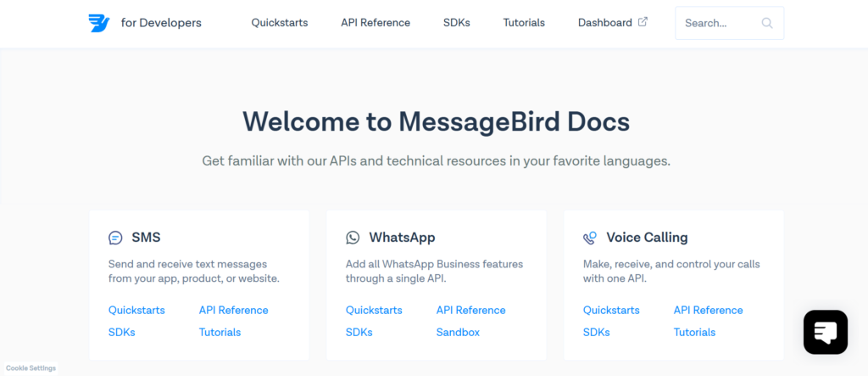Open SMS Quickstarts link
This screenshot has height=376, width=868.
pyautogui.click(x=136, y=310)
